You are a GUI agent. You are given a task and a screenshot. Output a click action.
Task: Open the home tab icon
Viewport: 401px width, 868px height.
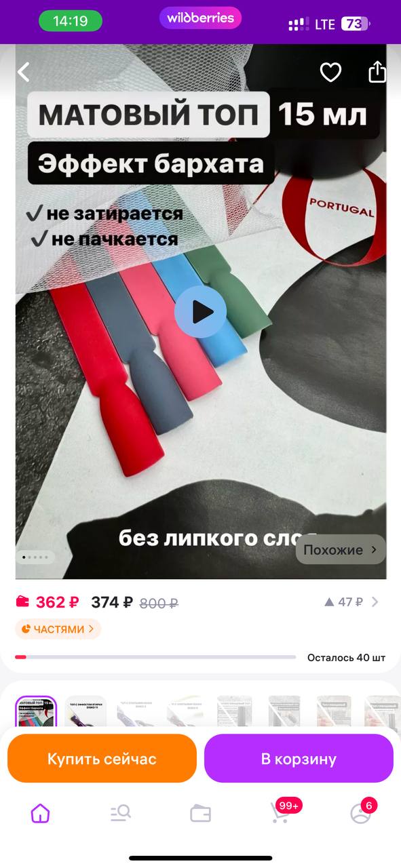[x=40, y=814]
